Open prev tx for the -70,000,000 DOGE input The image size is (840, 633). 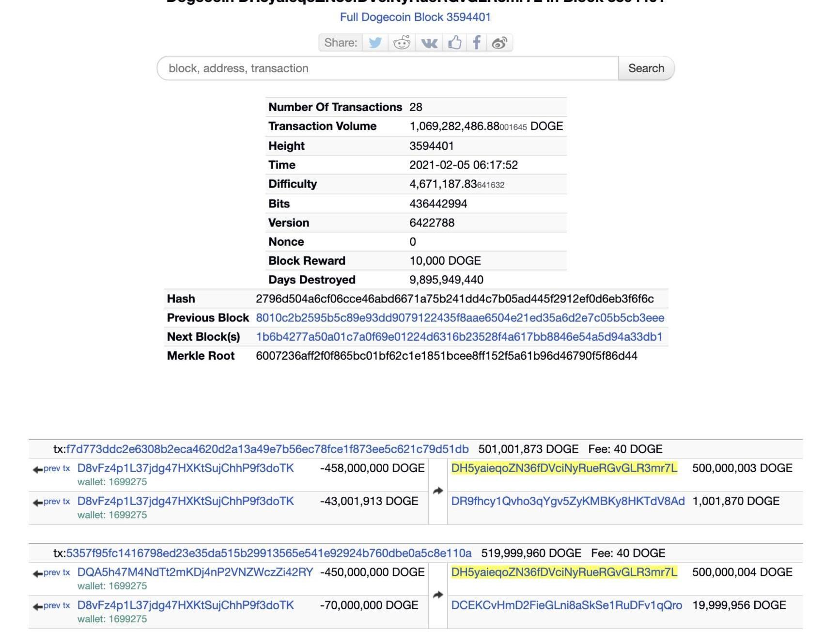[52, 606]
